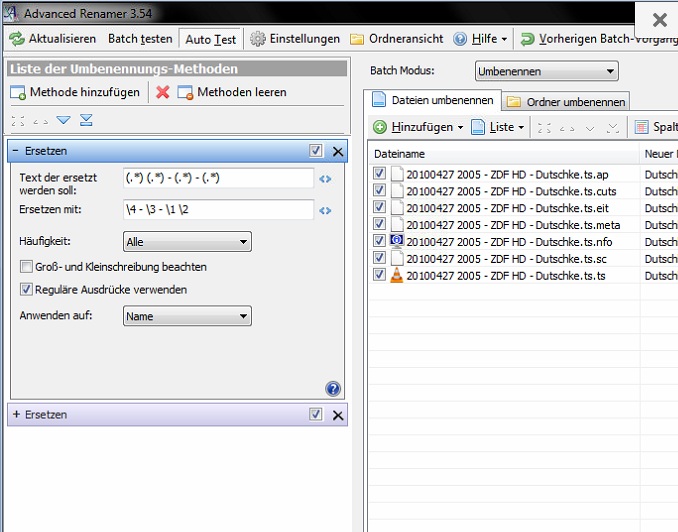
Task: Open Einstellungen gear icon
Action: (258, 39)
